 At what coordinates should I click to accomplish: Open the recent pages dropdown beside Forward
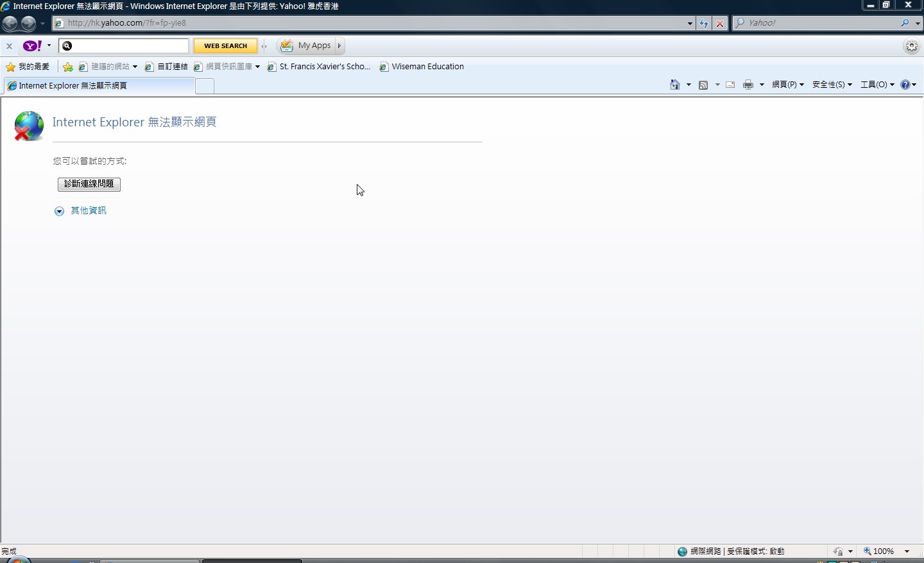click(43, 24)
